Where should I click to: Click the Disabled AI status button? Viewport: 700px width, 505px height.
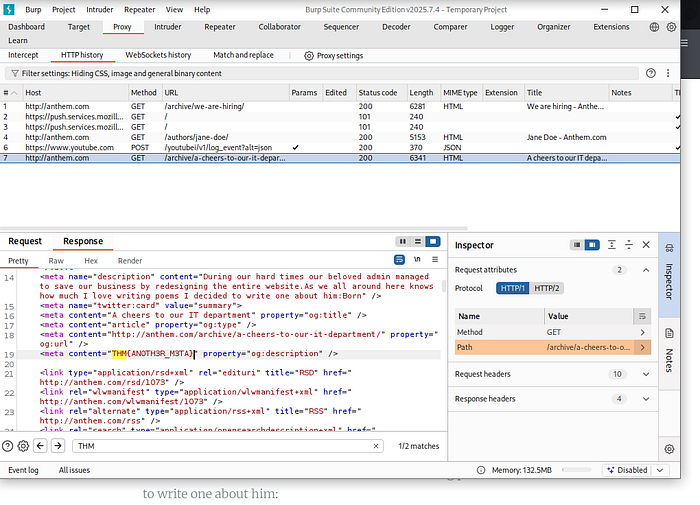628,470
